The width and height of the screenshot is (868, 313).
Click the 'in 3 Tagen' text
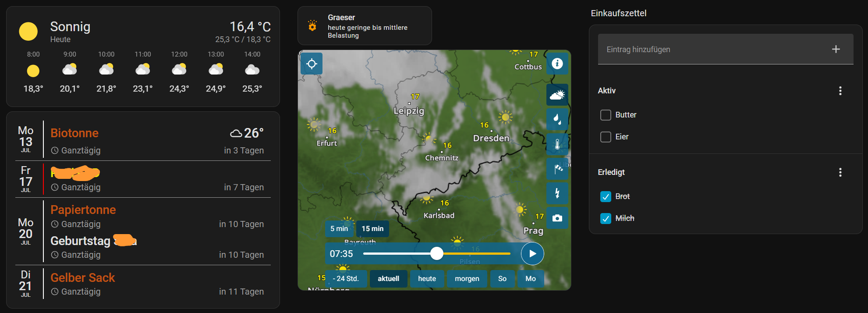click(244, 150)
